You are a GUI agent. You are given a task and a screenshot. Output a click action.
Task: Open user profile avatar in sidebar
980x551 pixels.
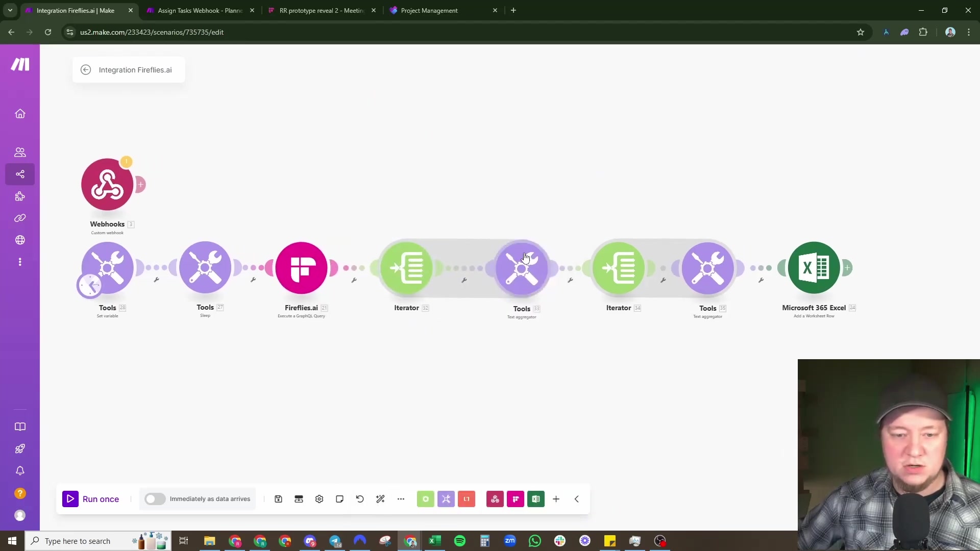click(x=20, y=515)
